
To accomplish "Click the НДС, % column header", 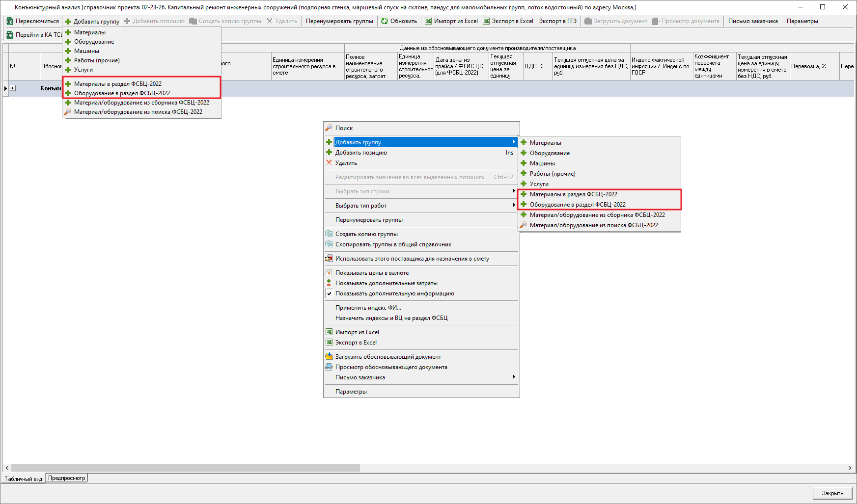I will point(534,66).
